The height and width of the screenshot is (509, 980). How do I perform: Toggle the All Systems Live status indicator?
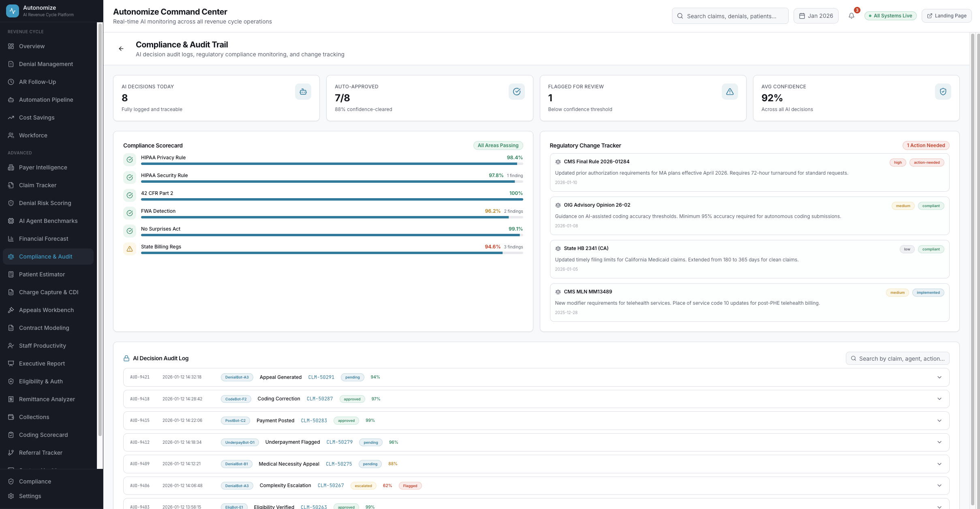[890, 15]
